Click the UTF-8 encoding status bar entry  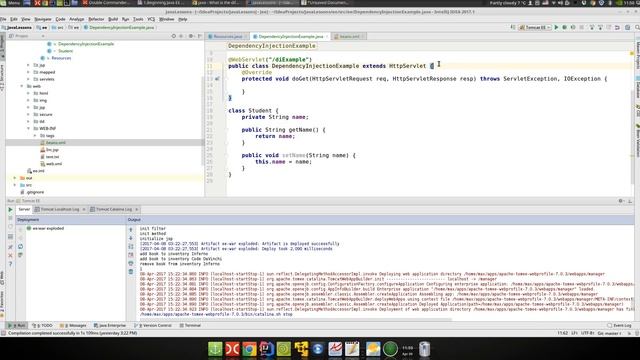pos(587,333)
